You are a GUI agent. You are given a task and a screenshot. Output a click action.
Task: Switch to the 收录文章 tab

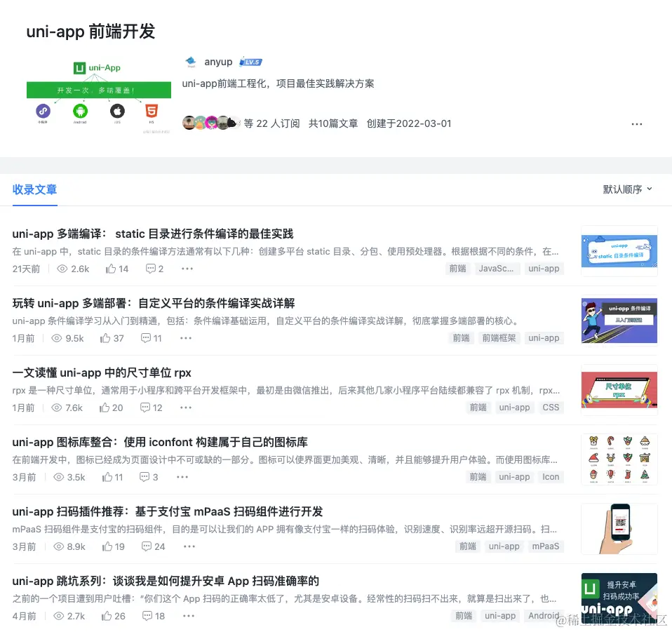[x=34, y=189]
